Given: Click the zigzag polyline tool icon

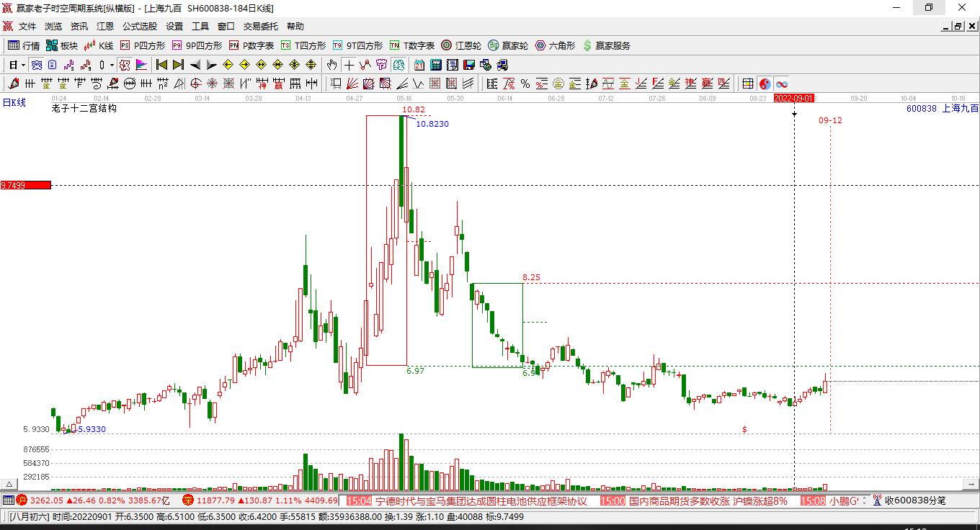Looking at the screenshot, I should [x=365, y=65].
